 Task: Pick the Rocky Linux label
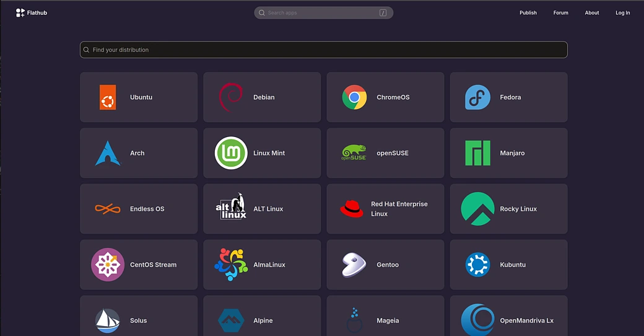tap(518, 209)
